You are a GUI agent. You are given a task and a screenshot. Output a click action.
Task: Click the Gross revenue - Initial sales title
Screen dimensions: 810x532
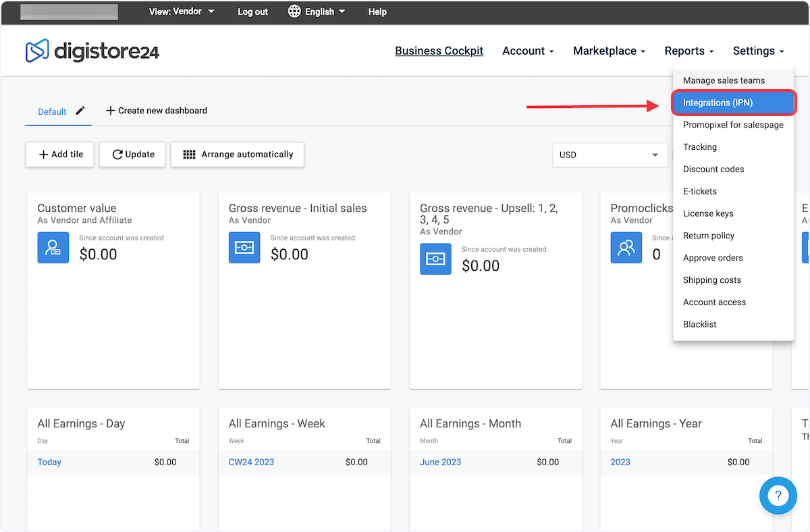(x=298, y=209)
